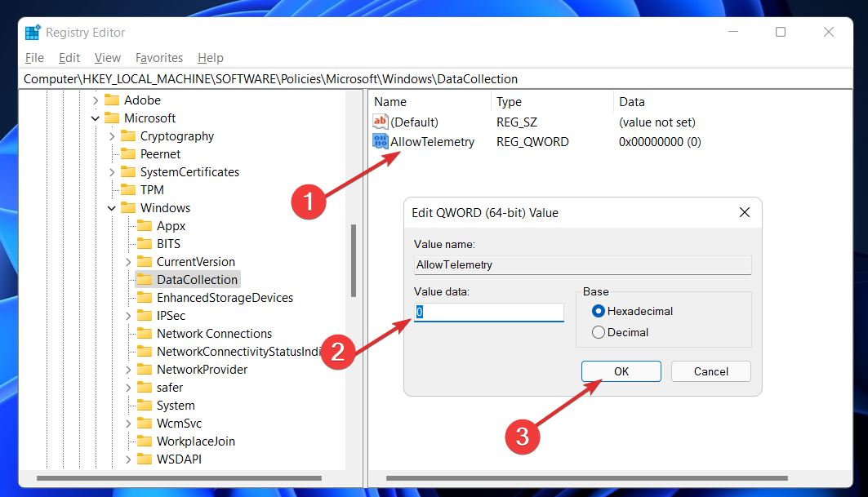This screenshot has height=497, width=868.
Task: Click the 0x00000000 (0) data cell
Action: (x=660, y=142)
